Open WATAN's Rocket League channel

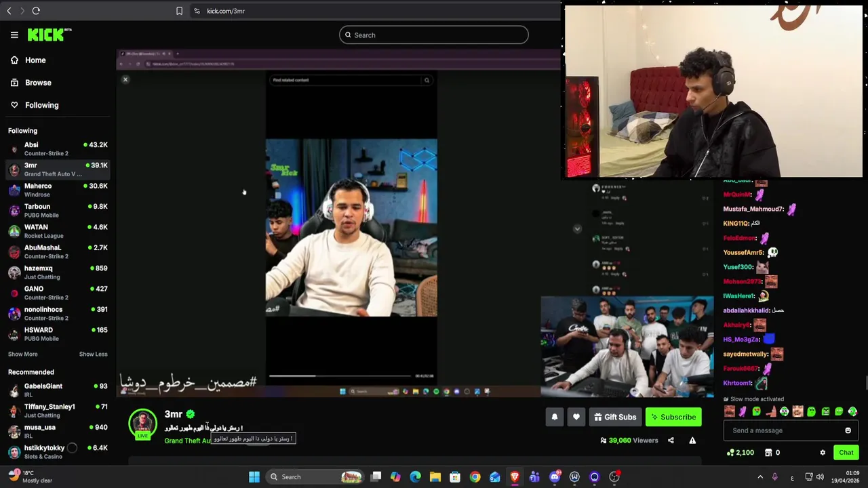(58, 231)
